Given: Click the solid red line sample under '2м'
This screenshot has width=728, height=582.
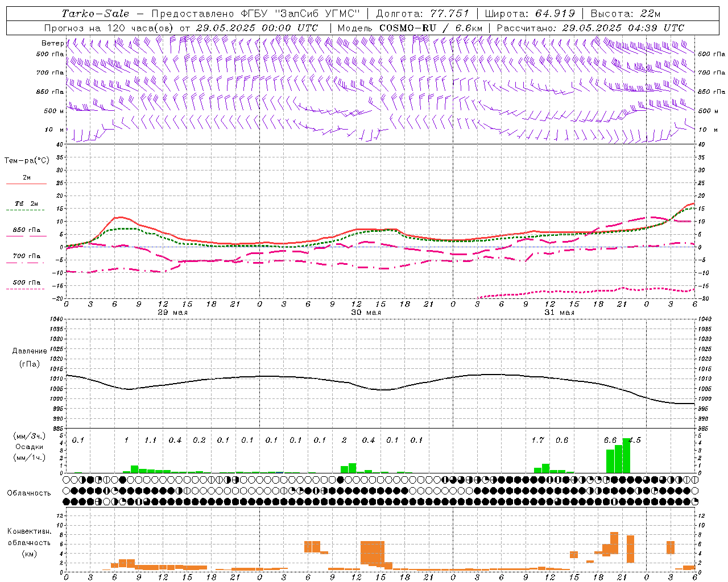Looking at the screenshot, I should [26, 184].
